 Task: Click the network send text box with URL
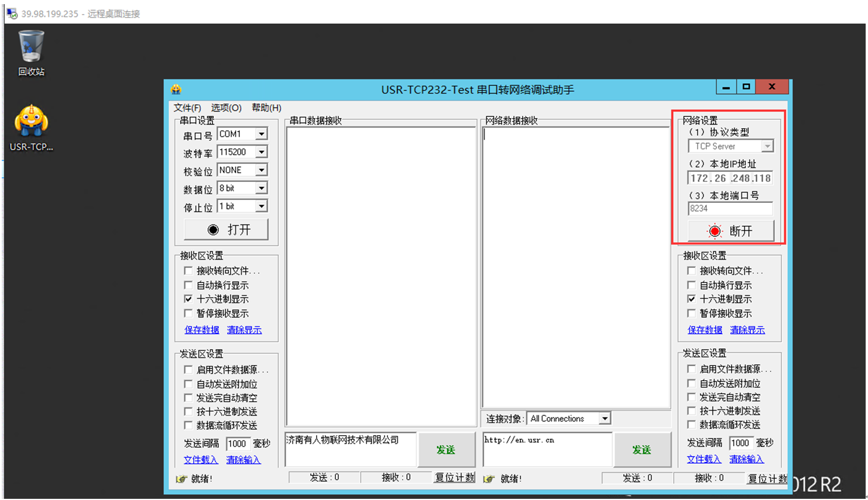pos(547,450)
